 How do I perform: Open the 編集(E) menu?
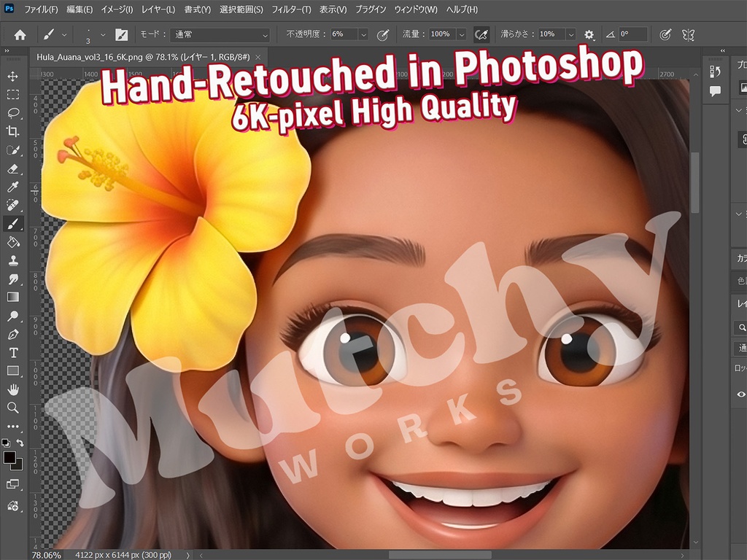[79, 9]
